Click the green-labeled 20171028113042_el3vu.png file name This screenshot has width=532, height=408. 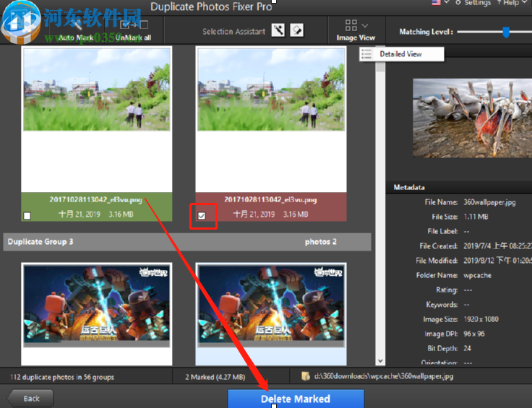[x=95, y=199]
